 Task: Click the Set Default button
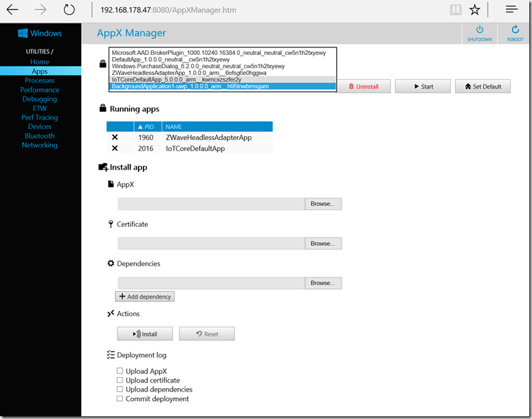coord(483,87)
